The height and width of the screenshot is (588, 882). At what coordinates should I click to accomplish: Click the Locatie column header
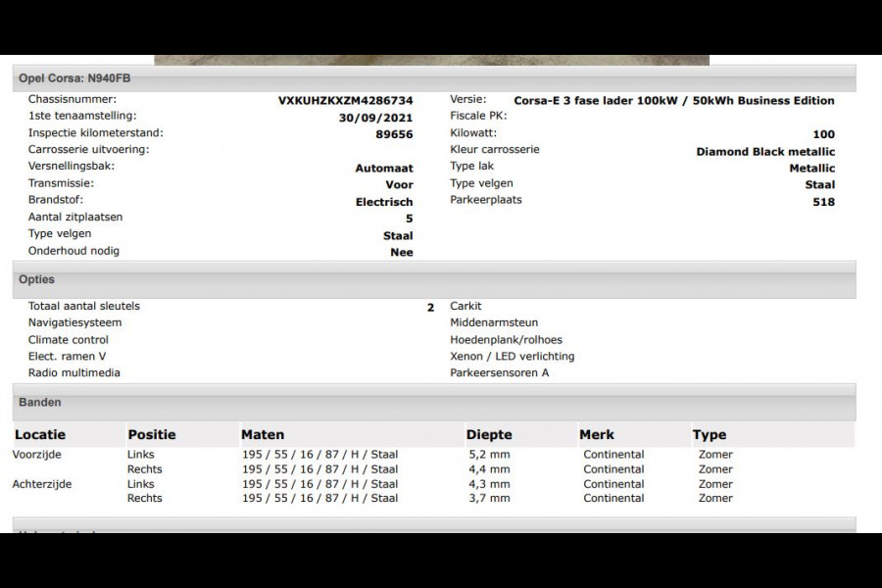pyautogui.click(x=39, y=434)
